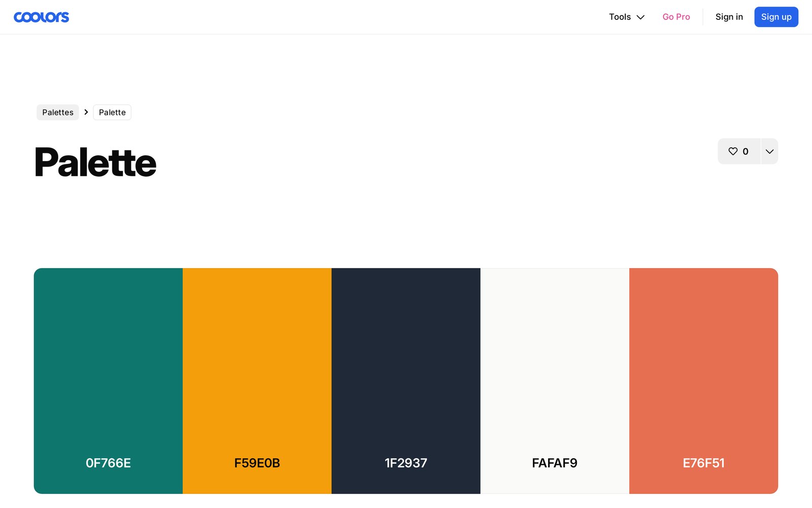The height and width of the screenshot is (508, 812).
Task: Click the large Palette page heading
Action: 95,163
